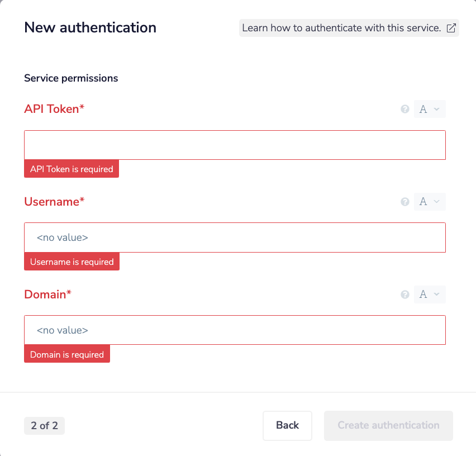This screenshot has height=456, width=476.
Task: Click the 2 of 2 step indicator
Action: (44, 425)
